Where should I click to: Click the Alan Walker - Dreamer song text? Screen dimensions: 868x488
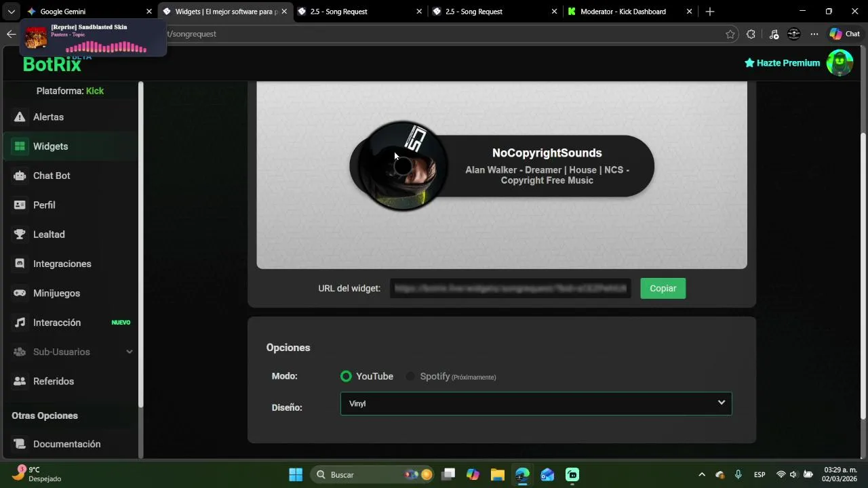[x=547, y=175]
